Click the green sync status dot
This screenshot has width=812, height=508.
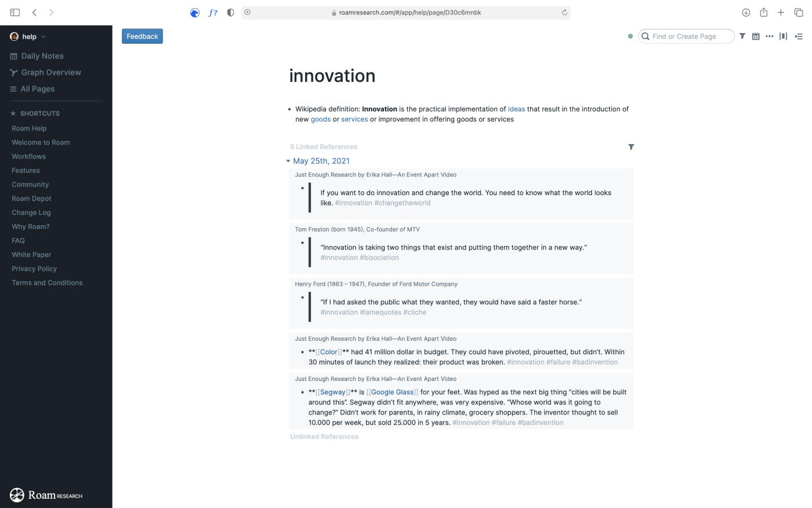tap(630, 36)
